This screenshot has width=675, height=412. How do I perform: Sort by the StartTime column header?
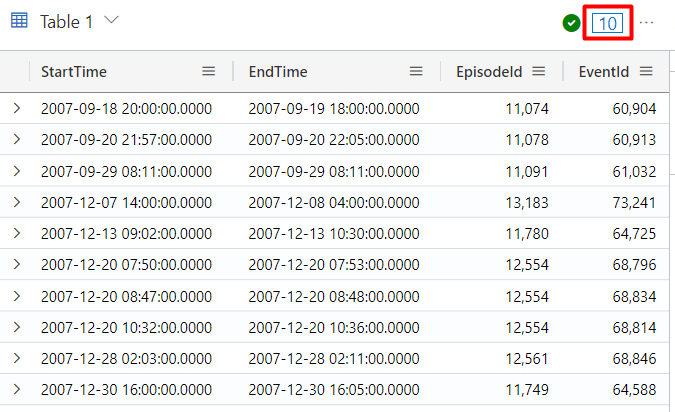[x=74, y=71]
